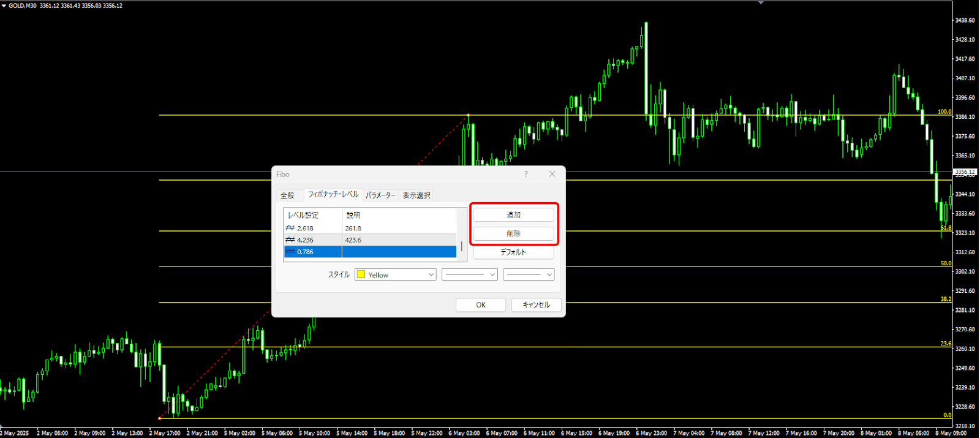Click the GOLD,M30 chart title text
Viewport: 980px width, 438px height.
pyautogui.click(x=22, y=6)
